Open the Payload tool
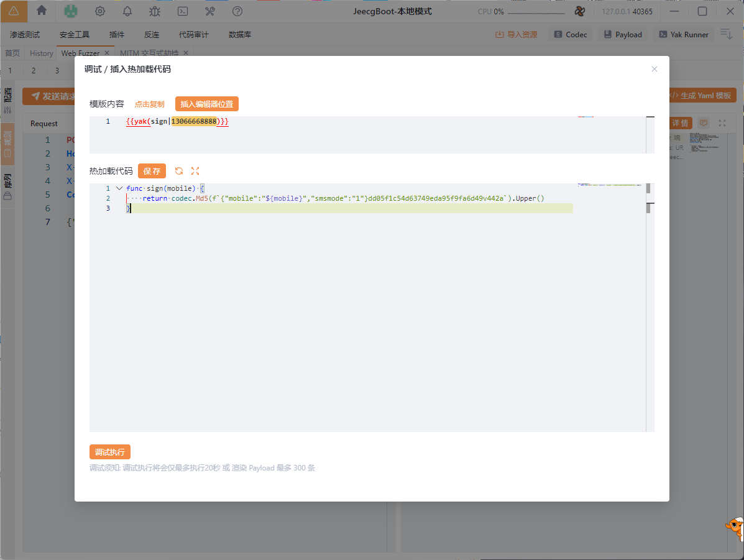 point(623,35)
